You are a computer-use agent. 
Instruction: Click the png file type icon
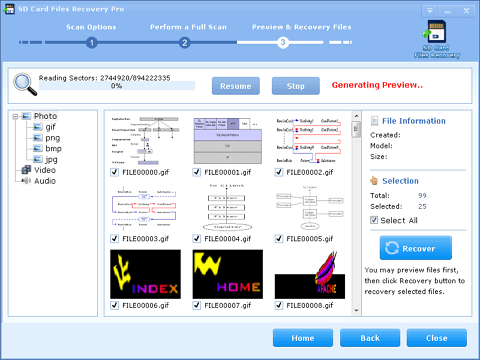point(38,138)
